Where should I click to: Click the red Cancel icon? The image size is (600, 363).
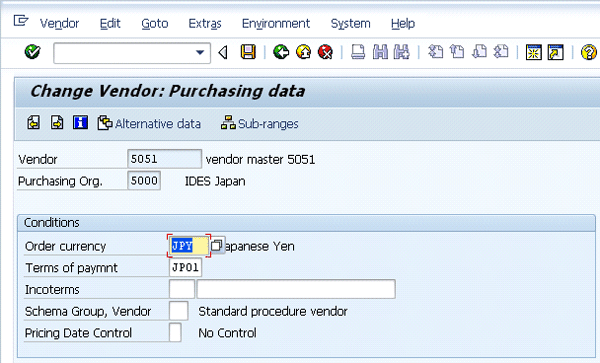(x=326, y=52)
